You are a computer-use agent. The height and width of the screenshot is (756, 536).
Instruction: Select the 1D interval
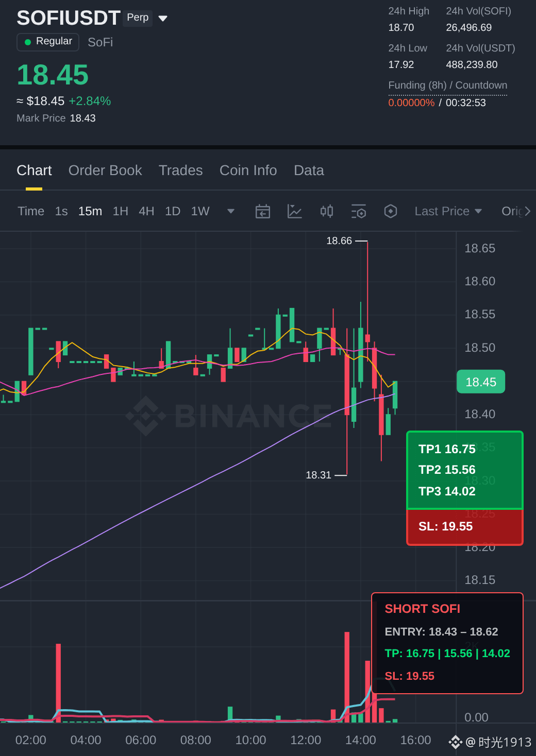pyautogui.click(x=173, y=211)
